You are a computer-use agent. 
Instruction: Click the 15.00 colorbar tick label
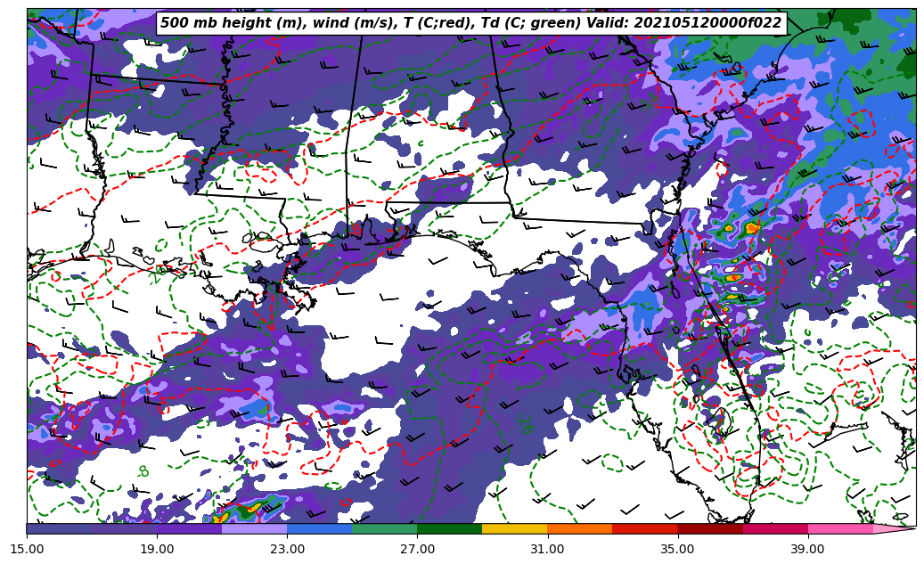27,549
